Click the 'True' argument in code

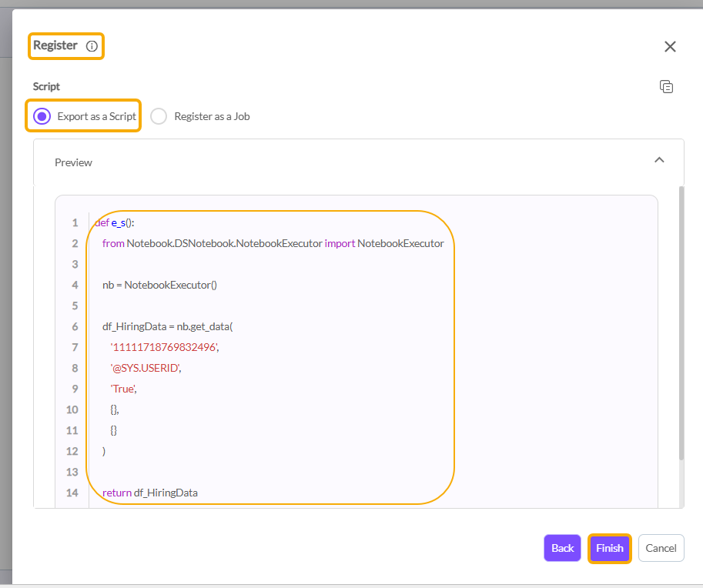pos(123,389)
